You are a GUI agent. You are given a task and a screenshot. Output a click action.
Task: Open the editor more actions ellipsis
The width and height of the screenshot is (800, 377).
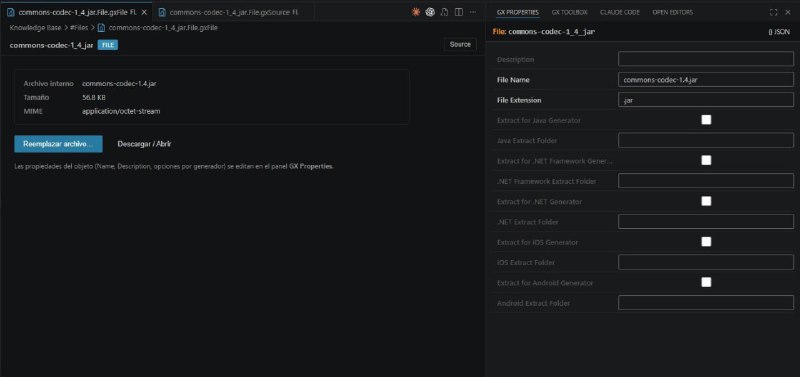coord(473,12)
